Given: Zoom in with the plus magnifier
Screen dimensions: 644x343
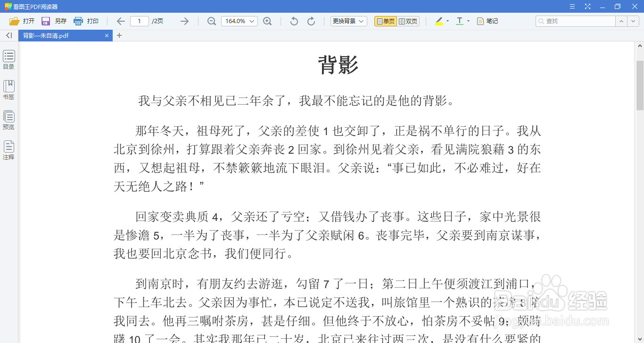Looking at the screenshot, I should click(267, 21).
